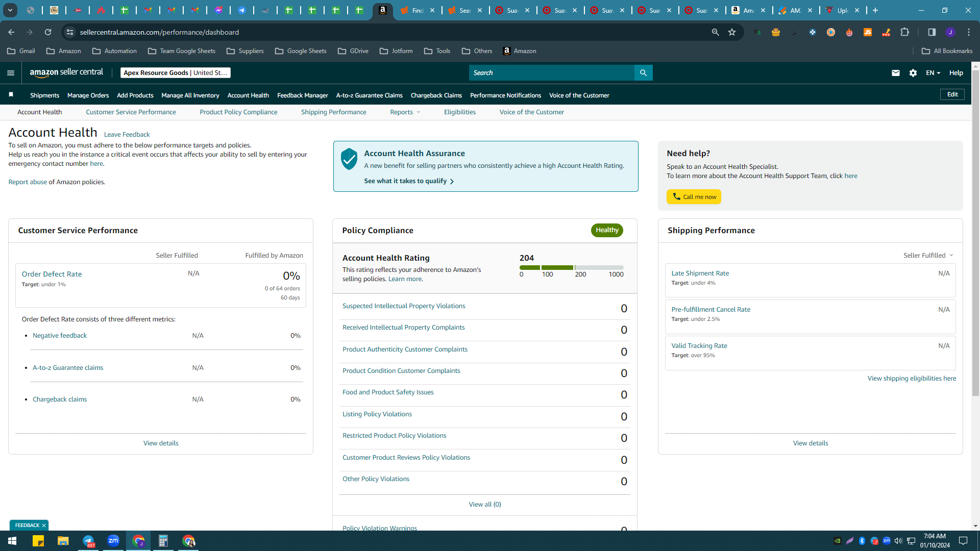
Task: Open Order Defect Rate link
Action: pos(52,274)
